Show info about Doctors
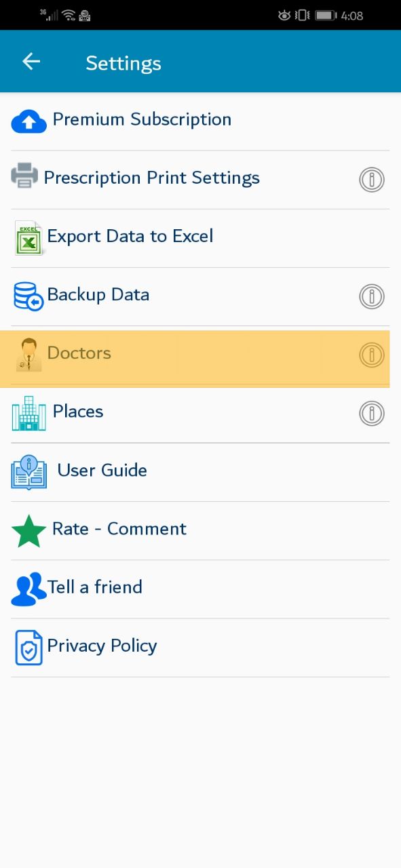Image resolution: width=401 pixels, height=868 pixels. pyautogui.click(x=371, y=355)
